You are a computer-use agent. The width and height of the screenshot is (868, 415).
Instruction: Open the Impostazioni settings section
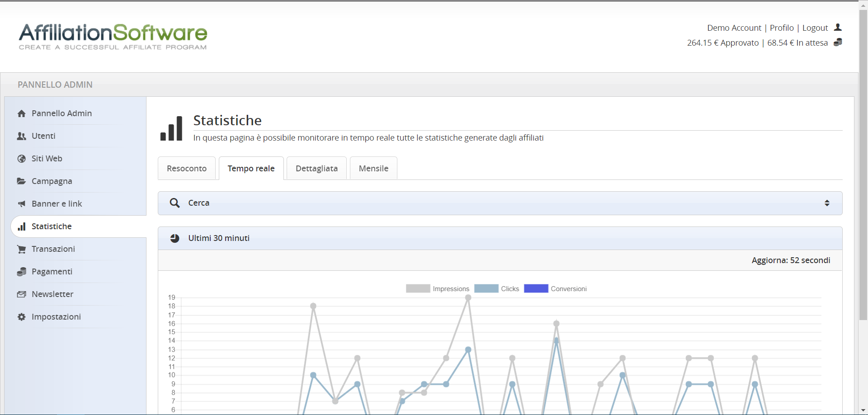pyautogui.click(x=57, y=317)
